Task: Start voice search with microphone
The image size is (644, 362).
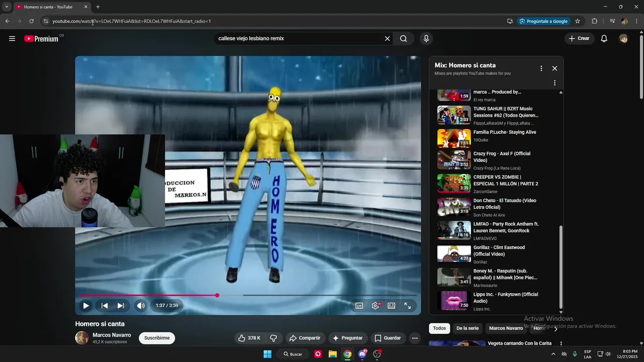Action: click(x=426, y=39)
